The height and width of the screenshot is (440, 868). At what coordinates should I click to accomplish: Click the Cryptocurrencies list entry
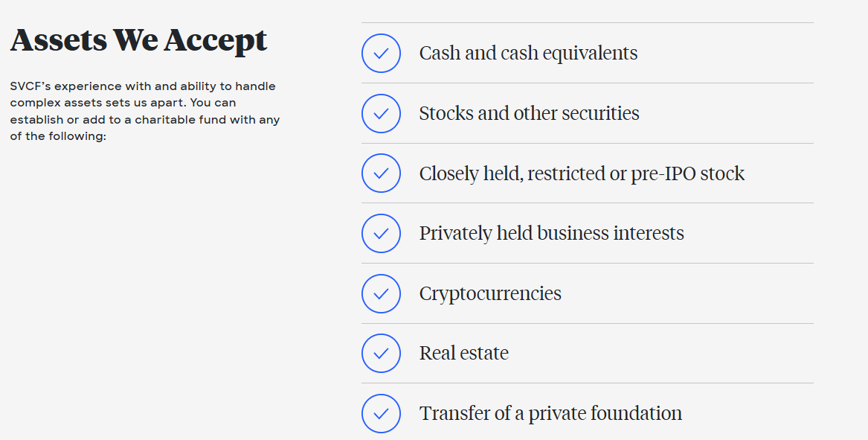tap(490, 293)
